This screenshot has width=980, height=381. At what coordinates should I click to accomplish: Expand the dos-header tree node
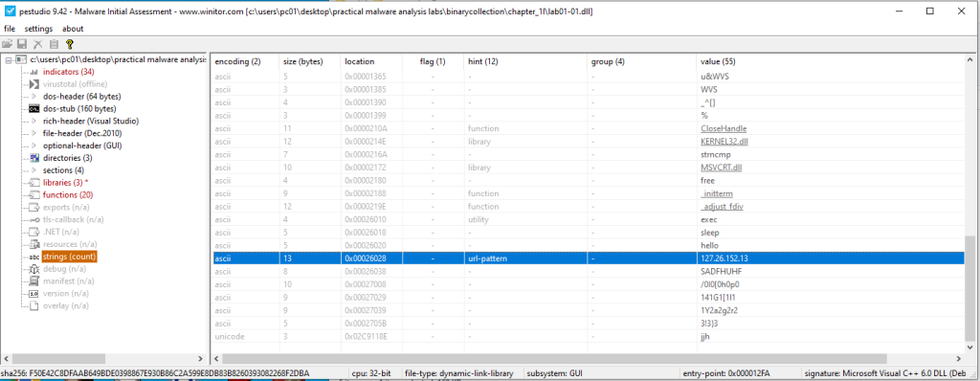tap(33, 97)
